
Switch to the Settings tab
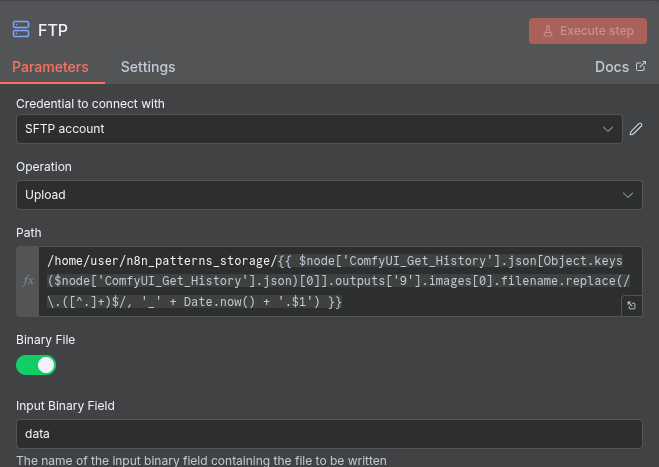pos(148,67)
